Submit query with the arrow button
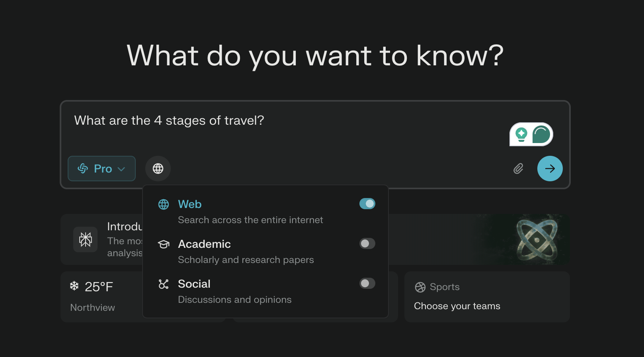Viewport: 644px width, 357px height. click(x=550, y=169)
